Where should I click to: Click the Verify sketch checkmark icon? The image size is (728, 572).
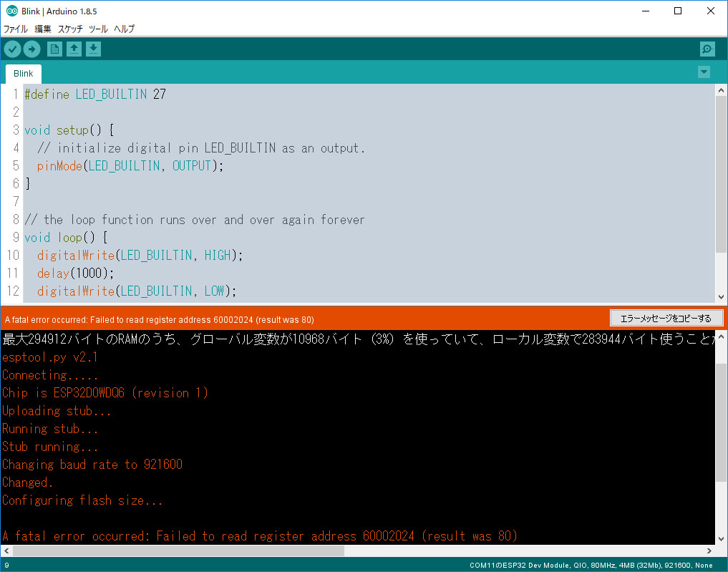pyautogui.click(x=13, y=49)
